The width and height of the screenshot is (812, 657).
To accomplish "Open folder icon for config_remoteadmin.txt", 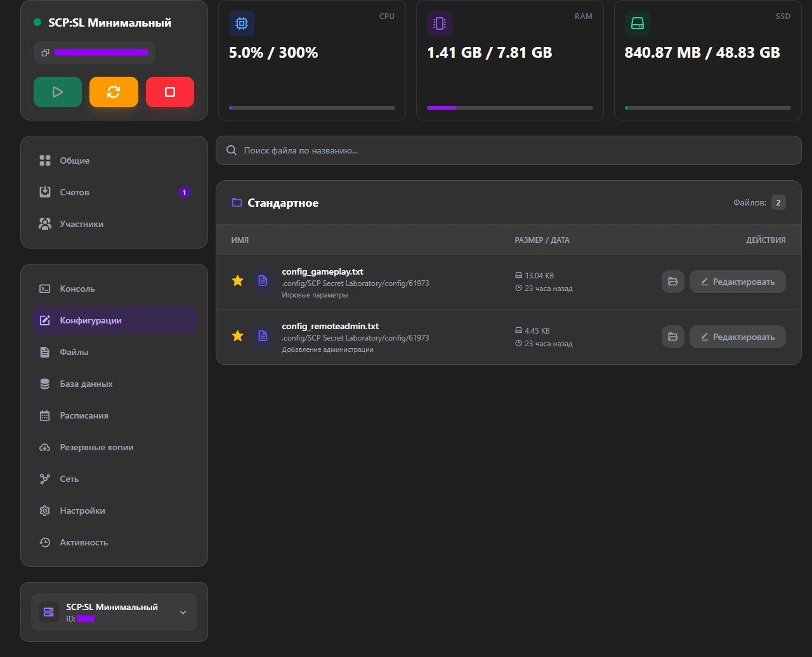I will 673,337.
